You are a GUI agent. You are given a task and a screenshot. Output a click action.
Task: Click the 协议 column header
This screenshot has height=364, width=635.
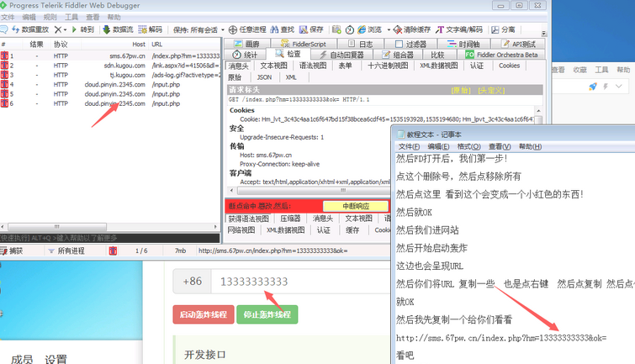point(61,45)
